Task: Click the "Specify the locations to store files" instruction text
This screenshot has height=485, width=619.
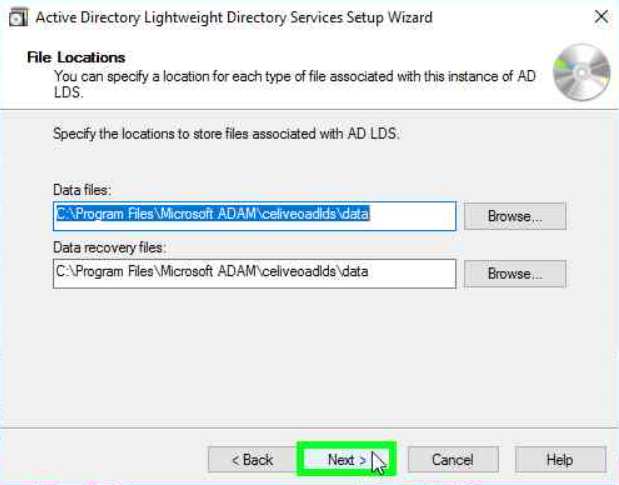Action: coord(226,133)
